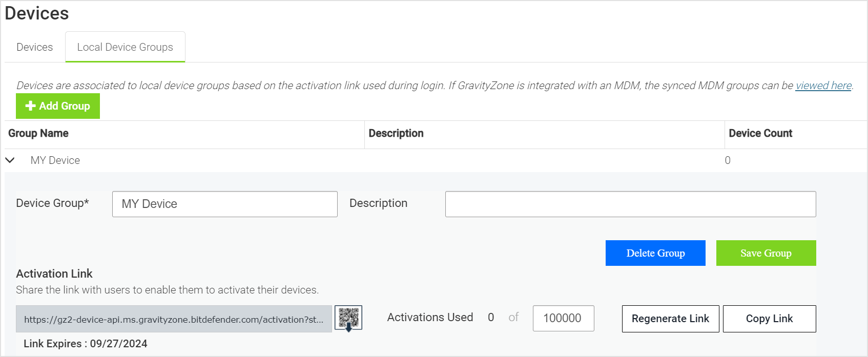Click Regenerate Link button
This screenshot has width=868, height=357.
[670, 319]
